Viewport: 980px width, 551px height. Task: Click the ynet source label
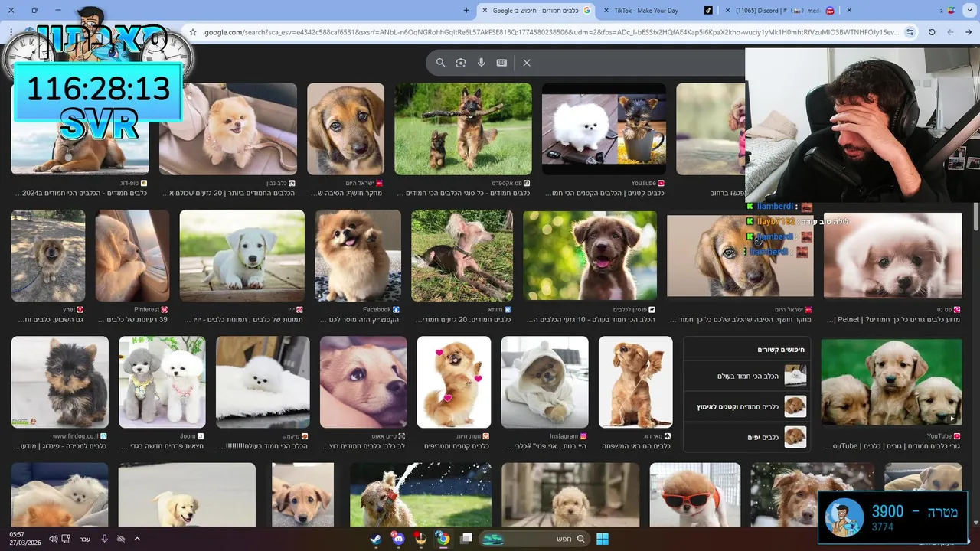click(x=69, y=310)
